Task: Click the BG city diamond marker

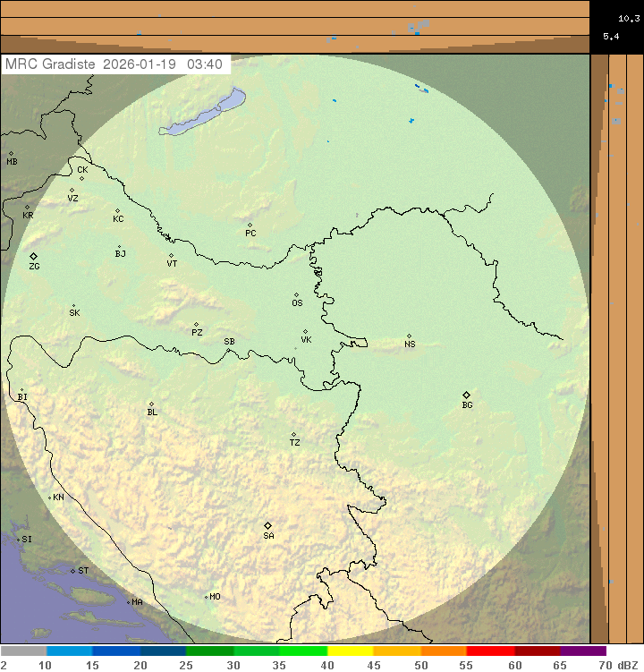Action: 466,395
